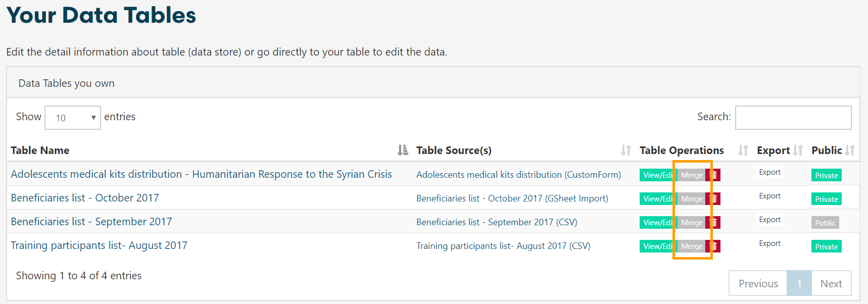This screenshot has width=868, height=304.
Task: Click trash icon for Beneficiaries October 2017
Action: click(x=714, y=199)
